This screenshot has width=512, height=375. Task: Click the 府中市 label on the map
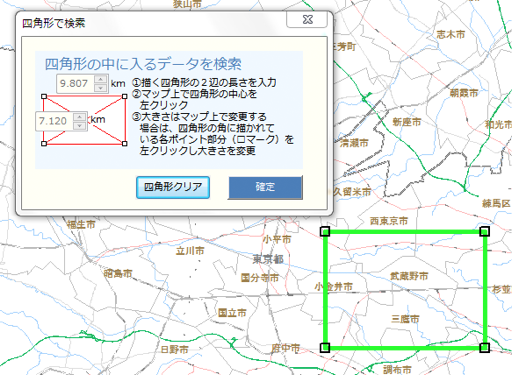[x=285, y=348]
